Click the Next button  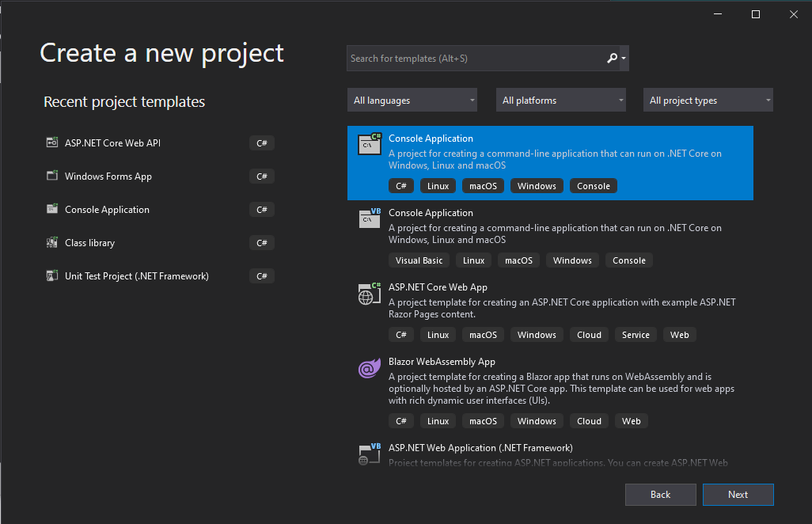(x=738, y=495)
